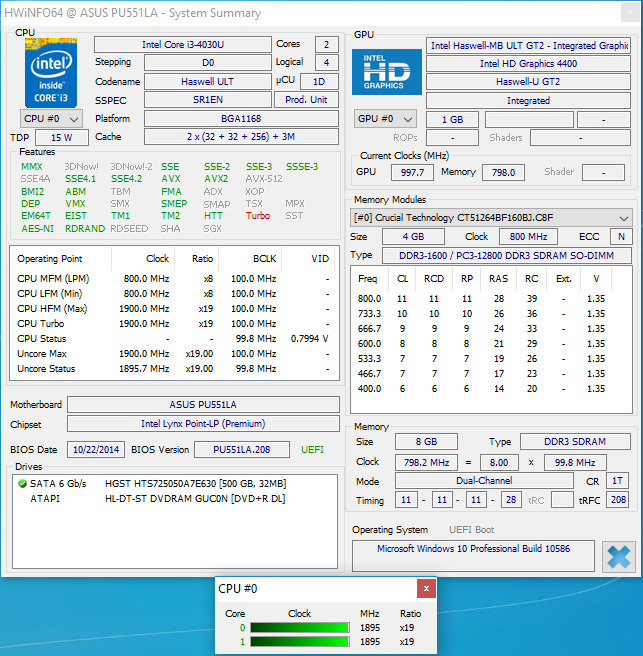Click the Intel HD Graphics logo
Screen dimensions: 643x656
(387, 72)
